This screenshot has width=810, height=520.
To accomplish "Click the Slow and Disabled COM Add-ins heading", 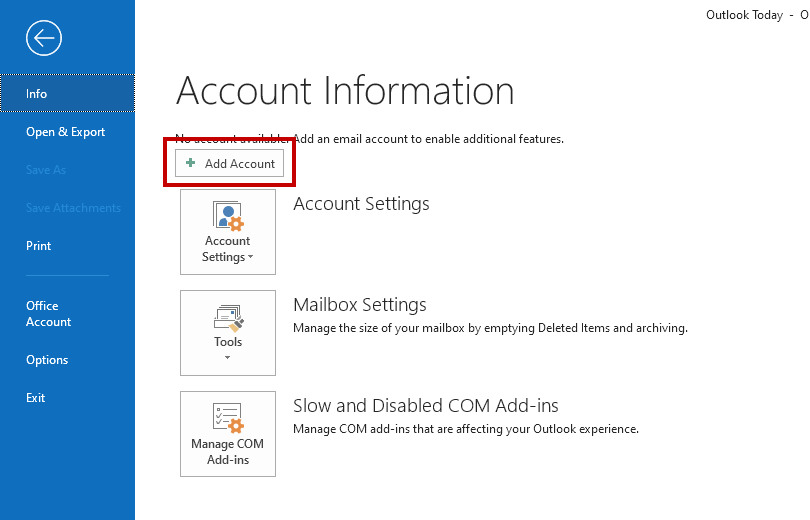I will 425,406.
